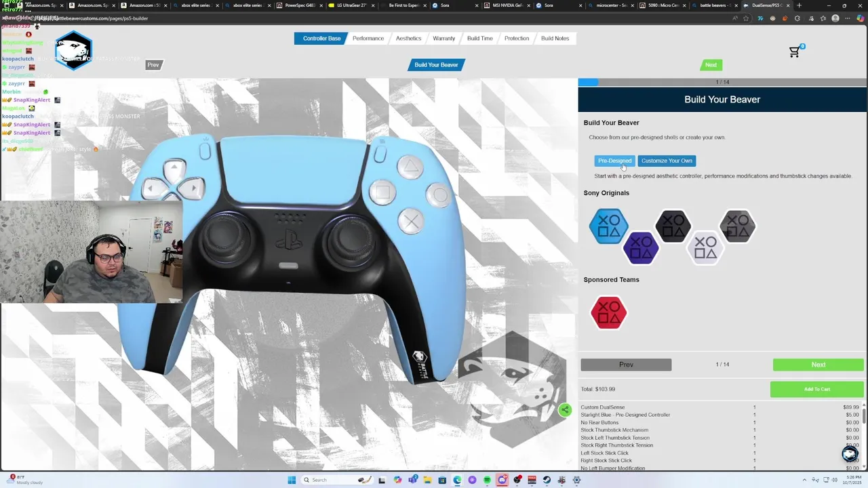868x488 pixels.
Task: Click the green share icon on preview
Action: pyautogui.click(x=565, y=410)
